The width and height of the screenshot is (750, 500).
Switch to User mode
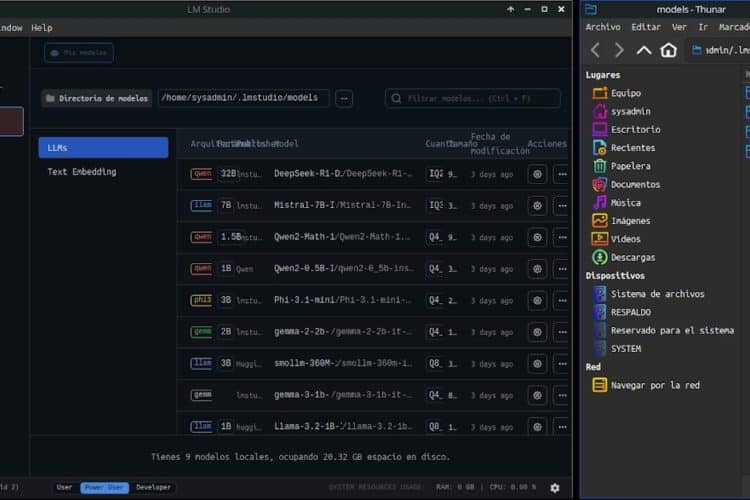point(64,488)
